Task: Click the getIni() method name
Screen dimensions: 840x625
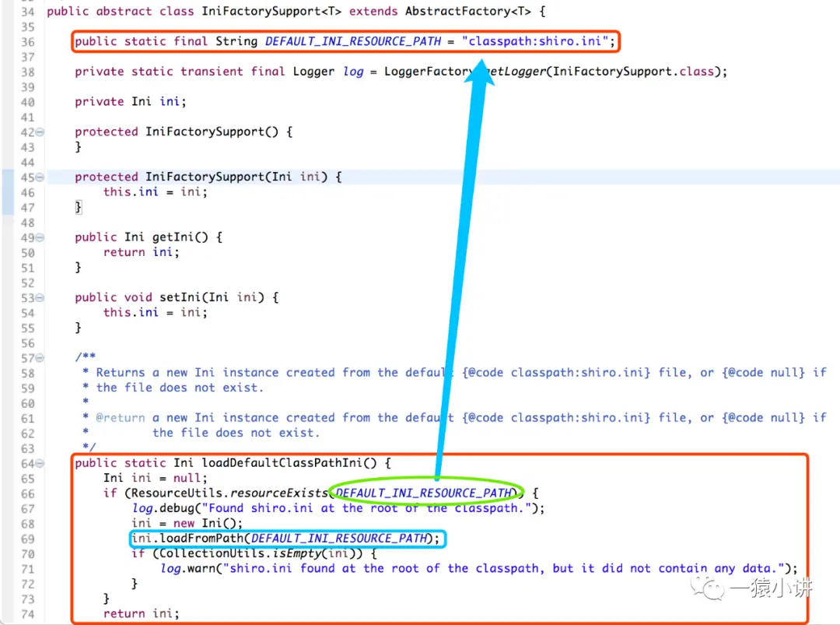Action: [x=180, y=237]
